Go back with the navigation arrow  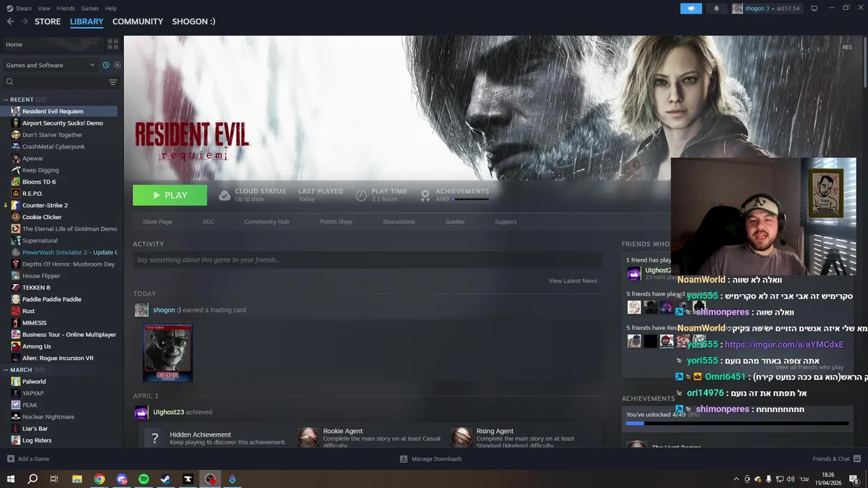(10, 22)
